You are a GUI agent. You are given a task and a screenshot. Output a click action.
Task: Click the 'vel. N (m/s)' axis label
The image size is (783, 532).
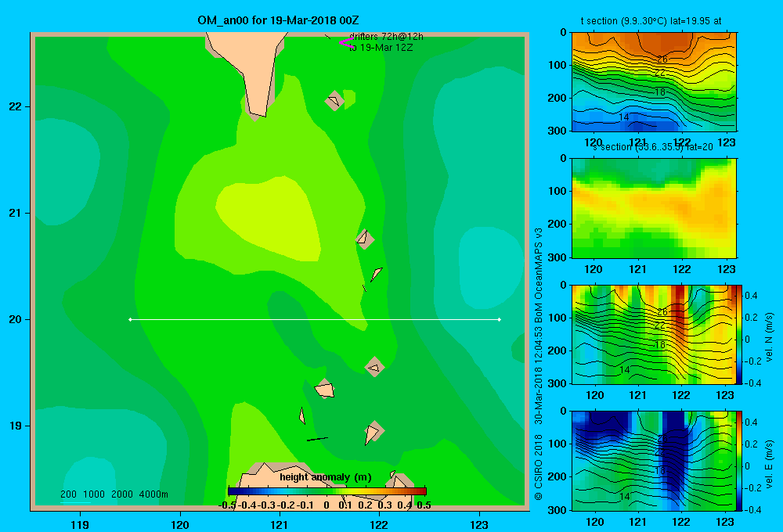click(769, 337)
